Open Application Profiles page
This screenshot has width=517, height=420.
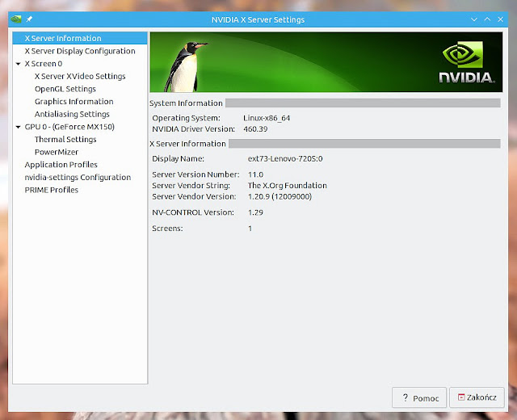click(x=61, y=165)
